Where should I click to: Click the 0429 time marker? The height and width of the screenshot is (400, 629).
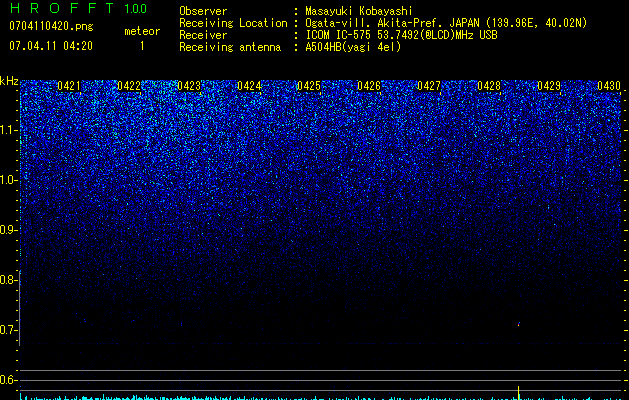549,86
